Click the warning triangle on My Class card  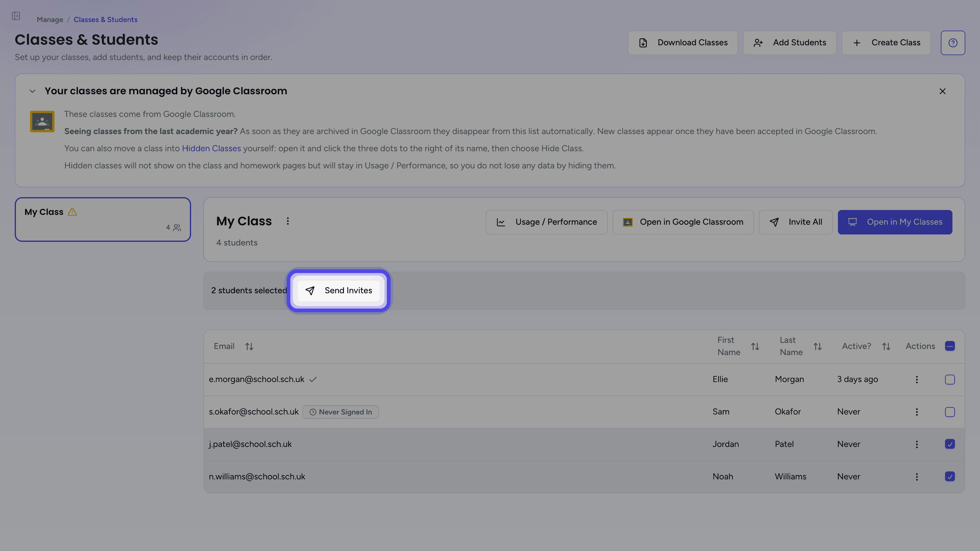72,212
